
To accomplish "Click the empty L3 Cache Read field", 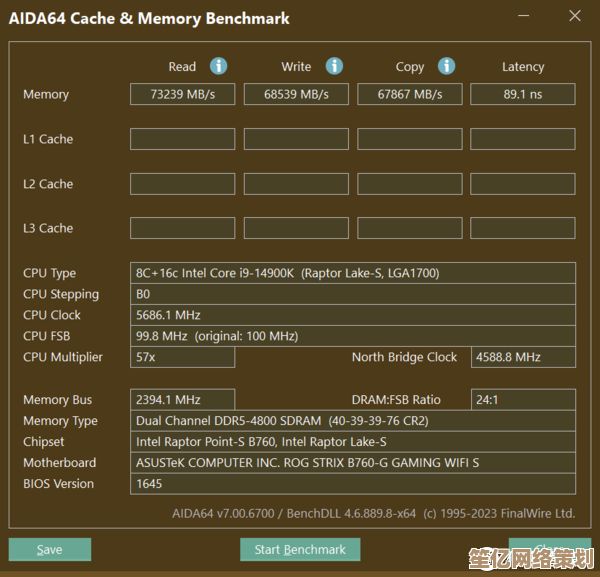I will tap(183, 228).
